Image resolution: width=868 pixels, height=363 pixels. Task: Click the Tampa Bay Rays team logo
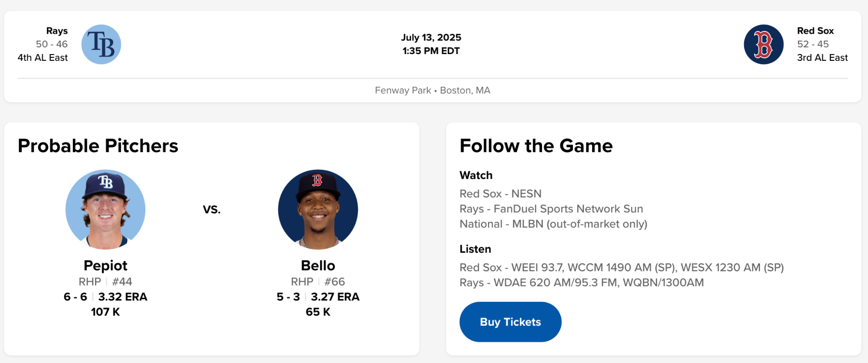[101, 44]
